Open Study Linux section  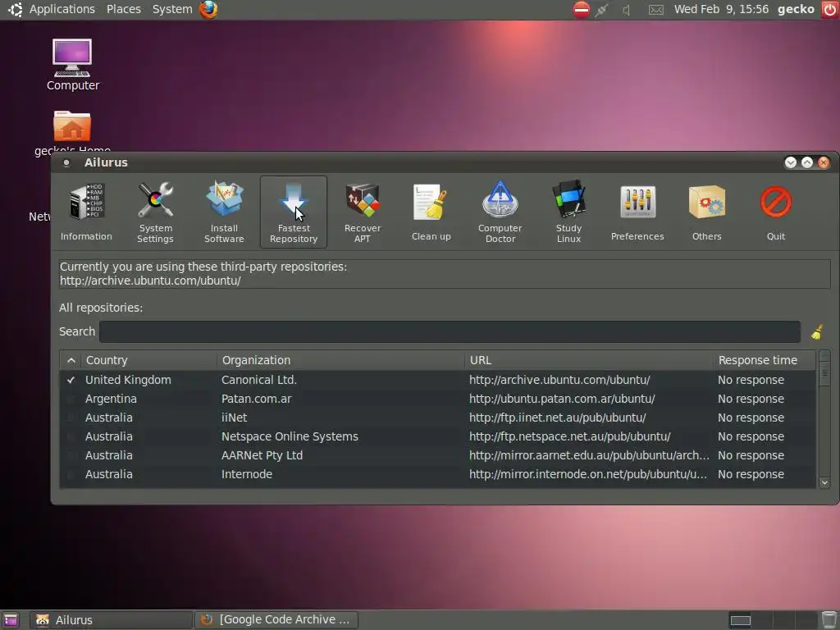(569, 212)
